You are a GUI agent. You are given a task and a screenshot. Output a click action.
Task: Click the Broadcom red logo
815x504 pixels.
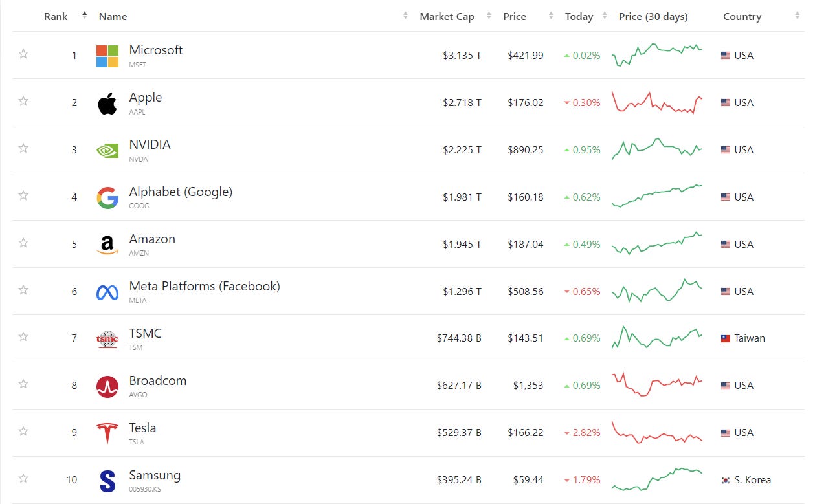tap(107, 387)
